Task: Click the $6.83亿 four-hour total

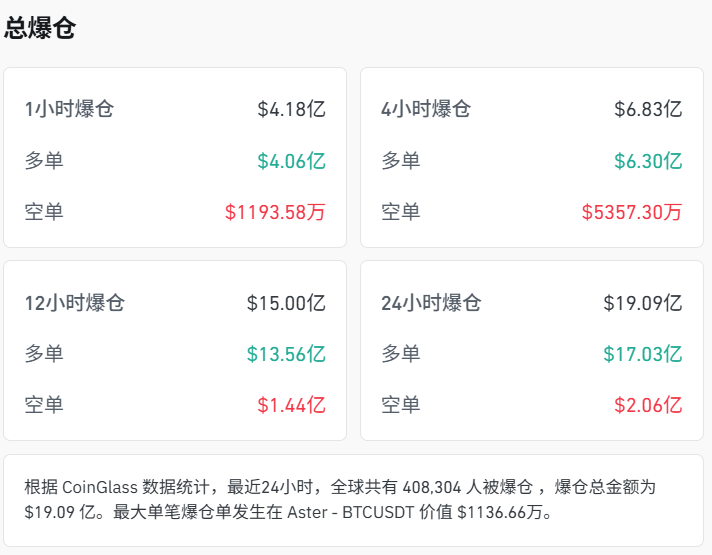Action: point(648,109)
